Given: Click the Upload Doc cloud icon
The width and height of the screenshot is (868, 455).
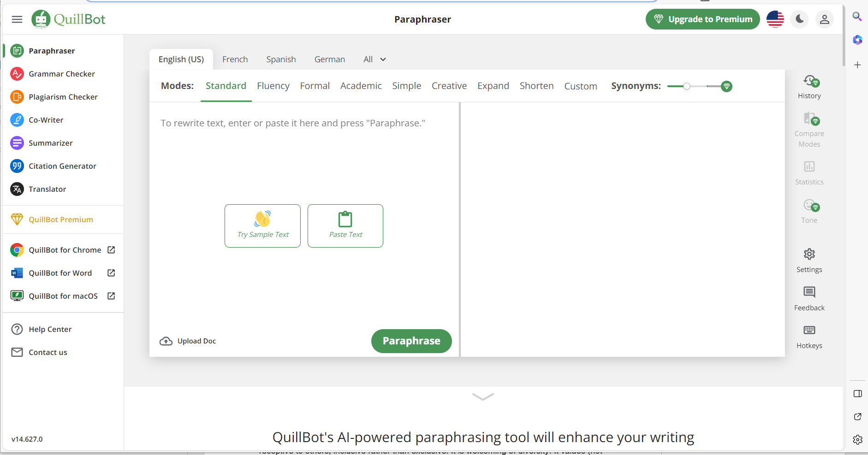Looking at the screenshot, I should [x=166, y=341].
